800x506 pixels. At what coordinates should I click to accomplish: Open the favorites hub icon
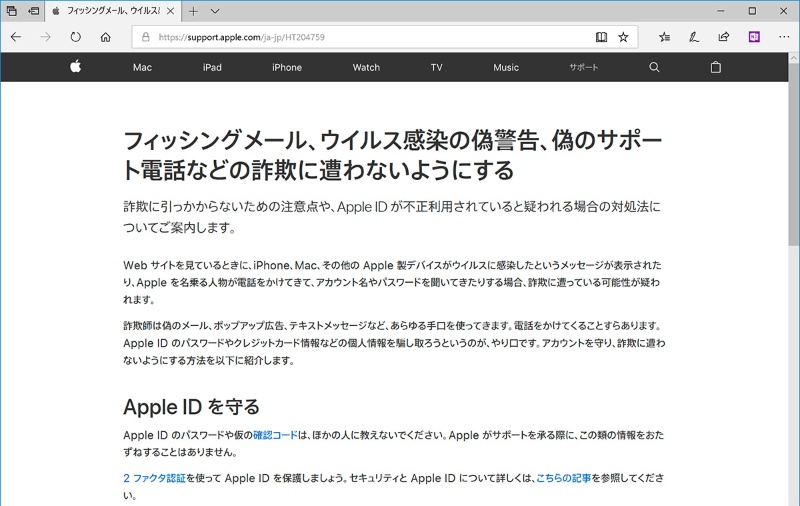665,37
